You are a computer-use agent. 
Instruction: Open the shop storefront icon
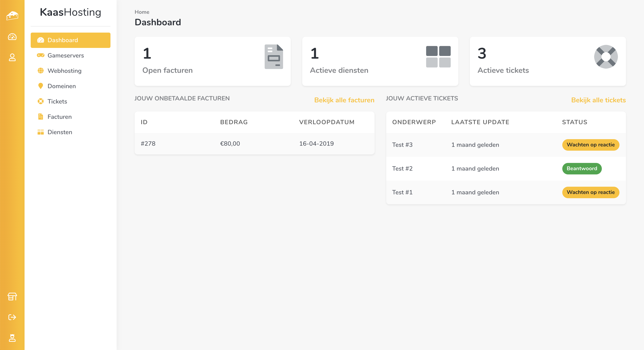[12, 297]
